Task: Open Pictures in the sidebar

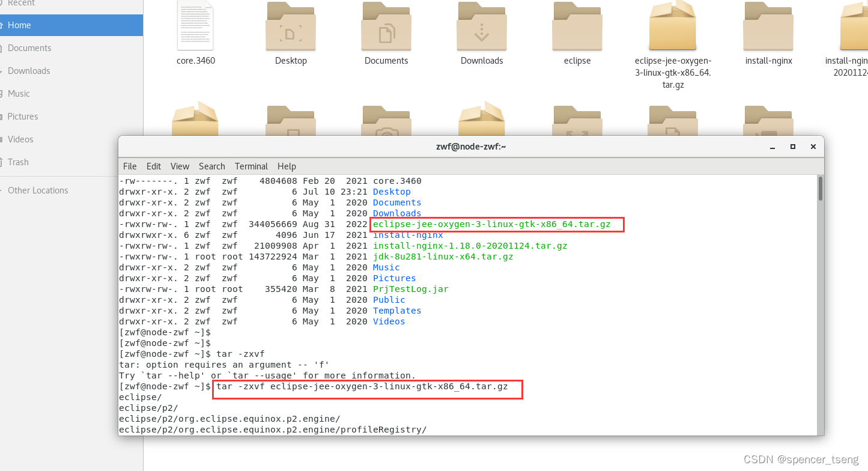Action: point(24,116)
